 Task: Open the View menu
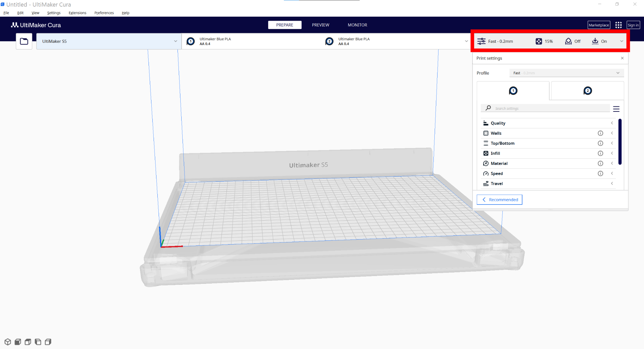point(35,13)
